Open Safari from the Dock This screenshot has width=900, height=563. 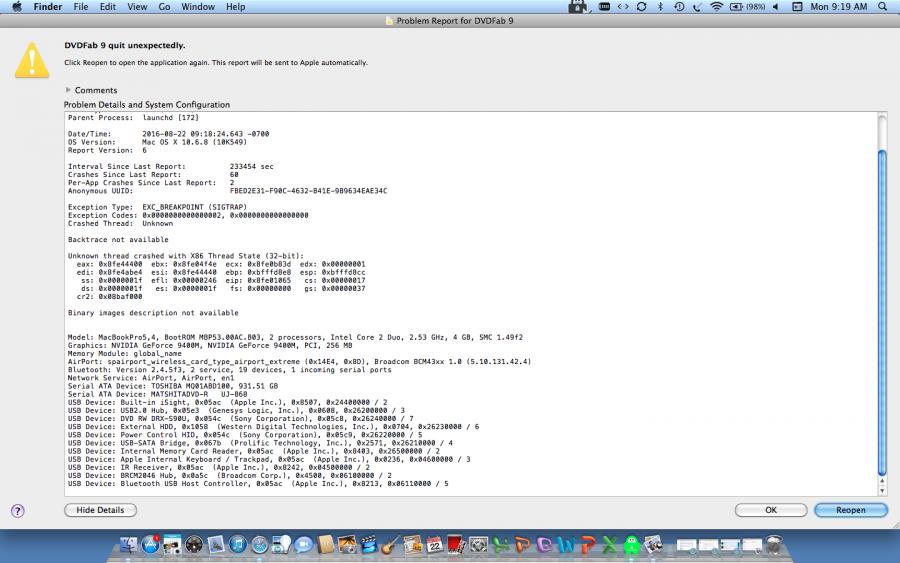(259, 544)
